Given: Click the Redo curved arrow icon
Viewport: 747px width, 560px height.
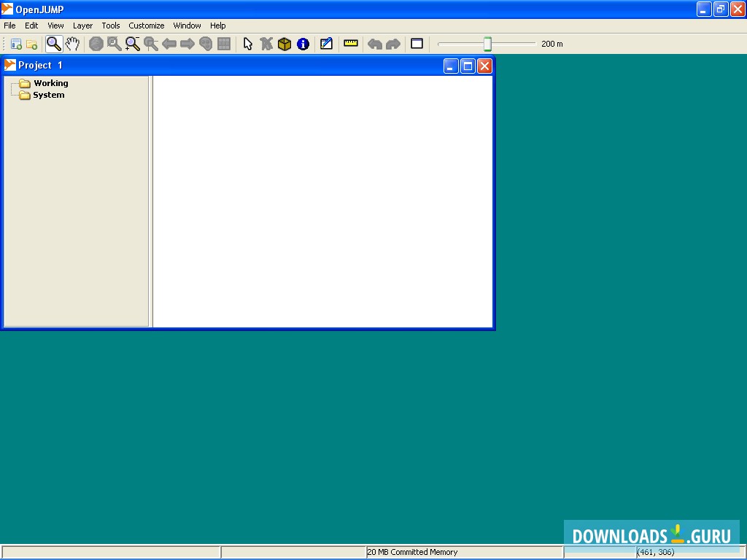Looking at the screenshot, I should [393, 44].
